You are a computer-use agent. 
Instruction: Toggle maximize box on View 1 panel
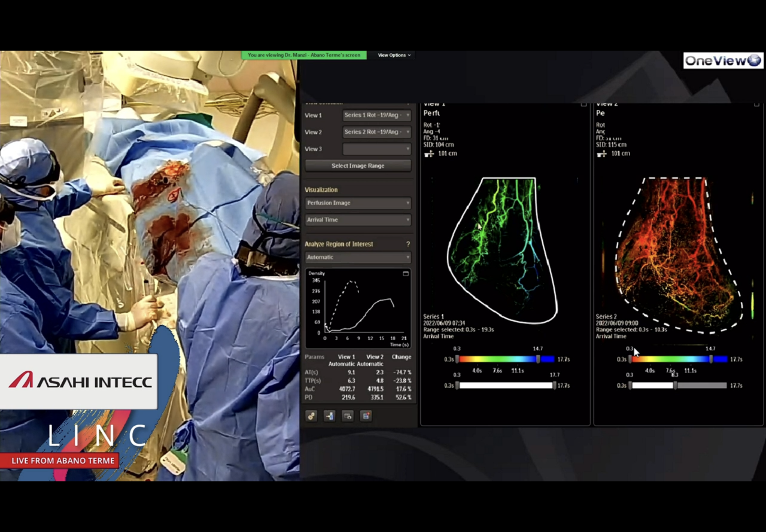584,104
